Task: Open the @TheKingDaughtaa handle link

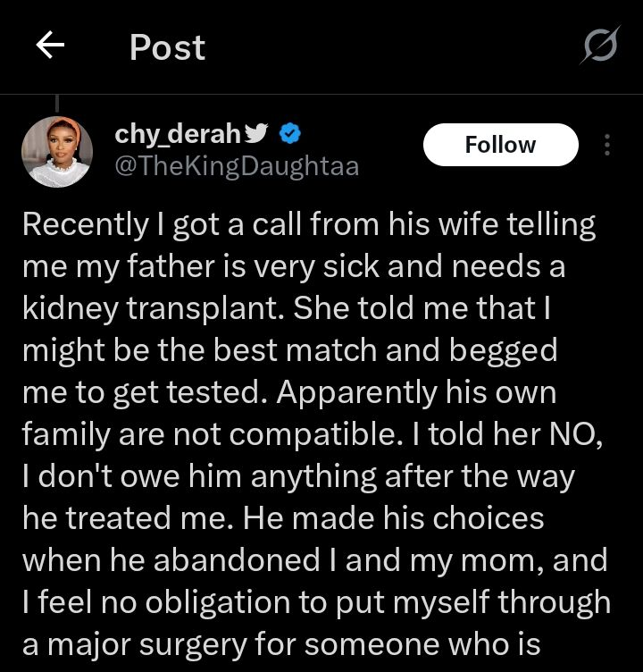Action: 237,166
